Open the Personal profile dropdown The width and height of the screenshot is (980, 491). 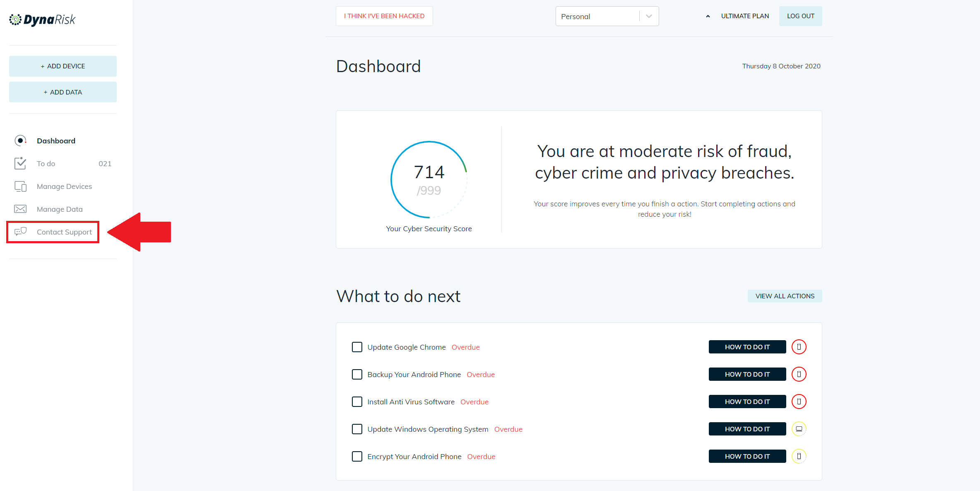597,16
